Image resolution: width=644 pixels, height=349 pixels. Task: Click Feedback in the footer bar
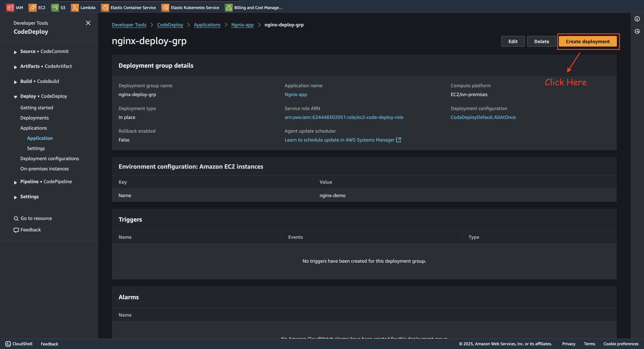click(x=50, y=344)
